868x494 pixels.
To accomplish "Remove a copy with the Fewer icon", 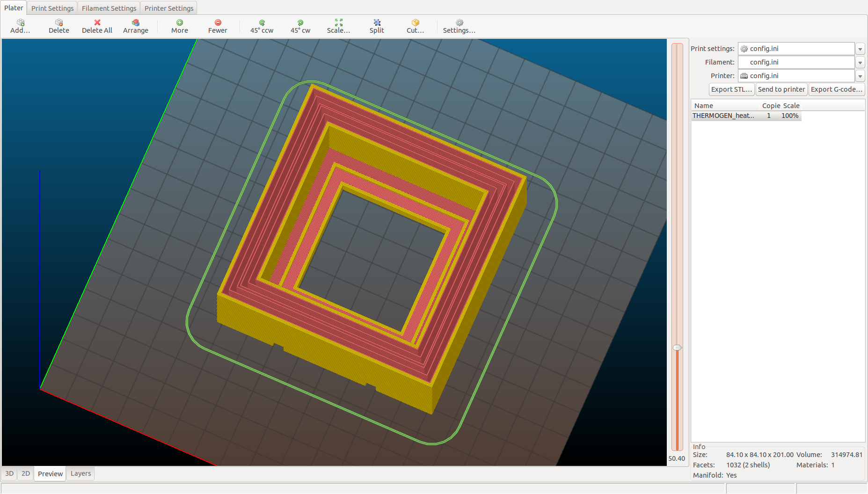I will 218,23.
